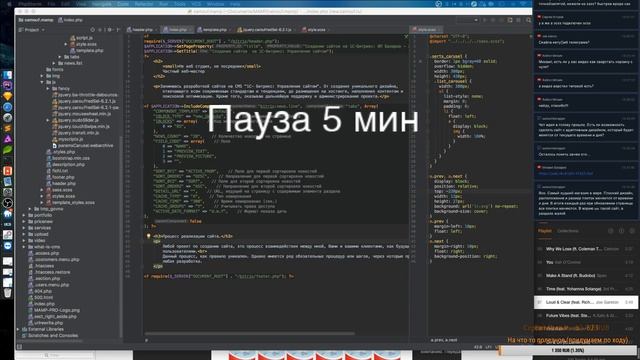Switch to Playlist tab in music player
Viewport: 640px width, 360px height.
click(x=544, y=231)
